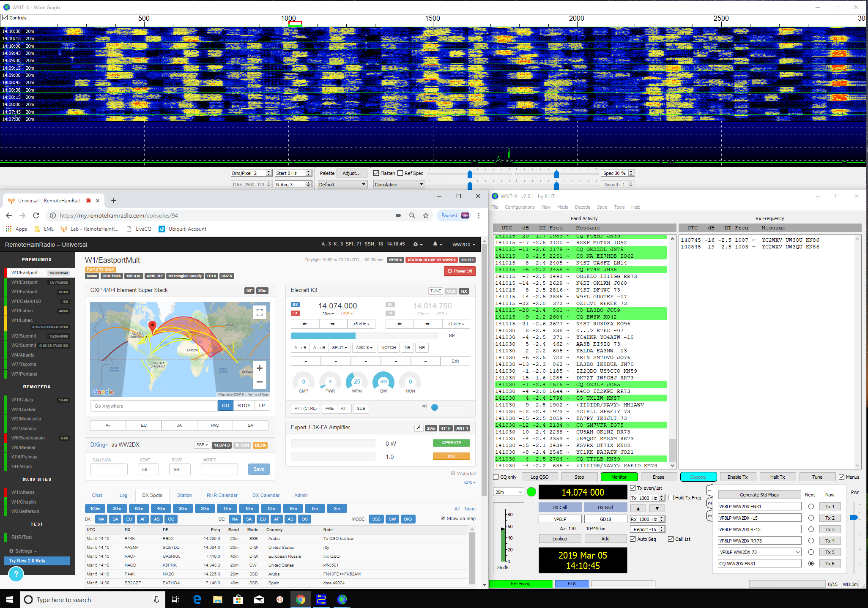
Task: Open the help question mark bubble
Action: pos(16,574)
